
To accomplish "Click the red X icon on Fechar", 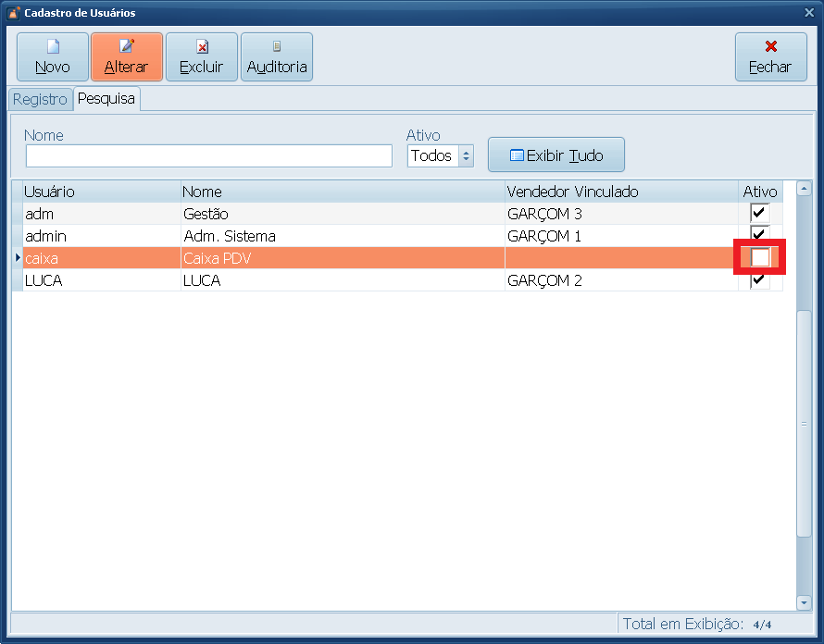I will click(x=771, y=48).
